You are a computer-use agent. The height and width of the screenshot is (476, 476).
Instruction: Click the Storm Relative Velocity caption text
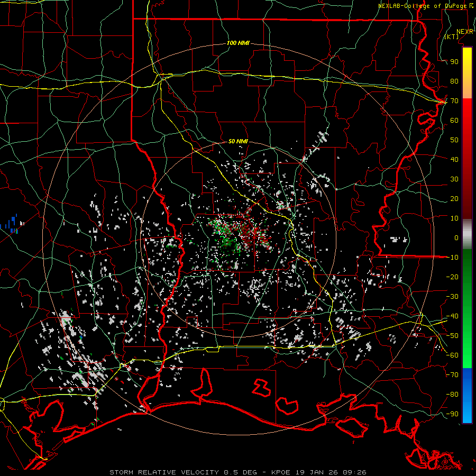click(238, 472)
